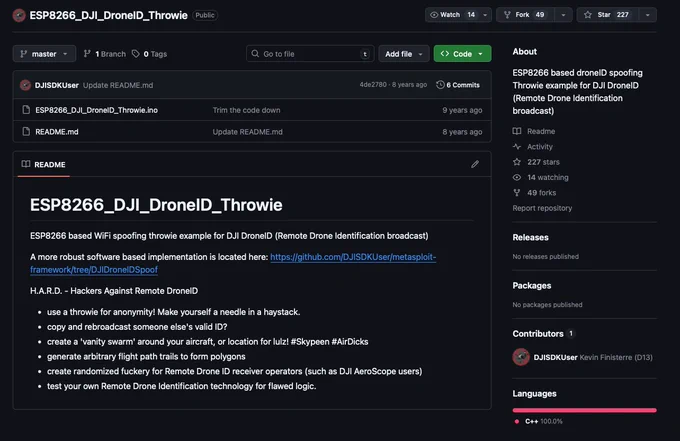Screen dimensions: 680x441
Task: Click the tag icon next to 0 Tags
Action: point(136,53)
